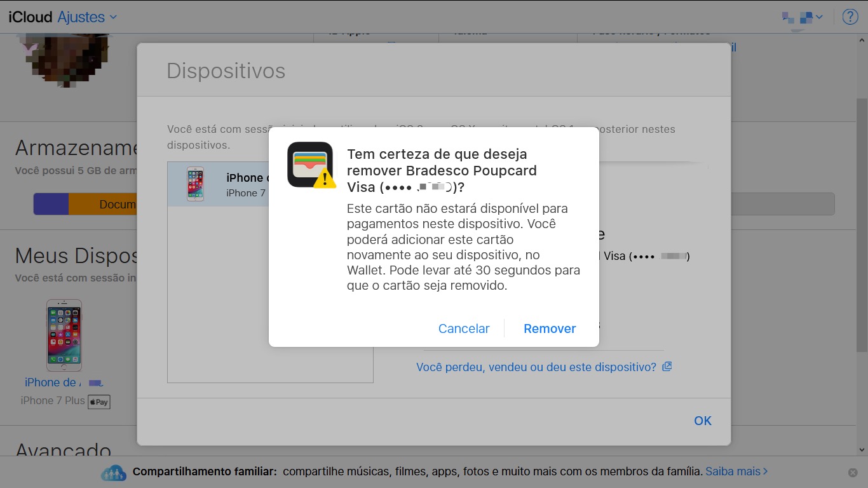
Task: Click the family sharing cloud icon
Action: click(x=114, y=473)
